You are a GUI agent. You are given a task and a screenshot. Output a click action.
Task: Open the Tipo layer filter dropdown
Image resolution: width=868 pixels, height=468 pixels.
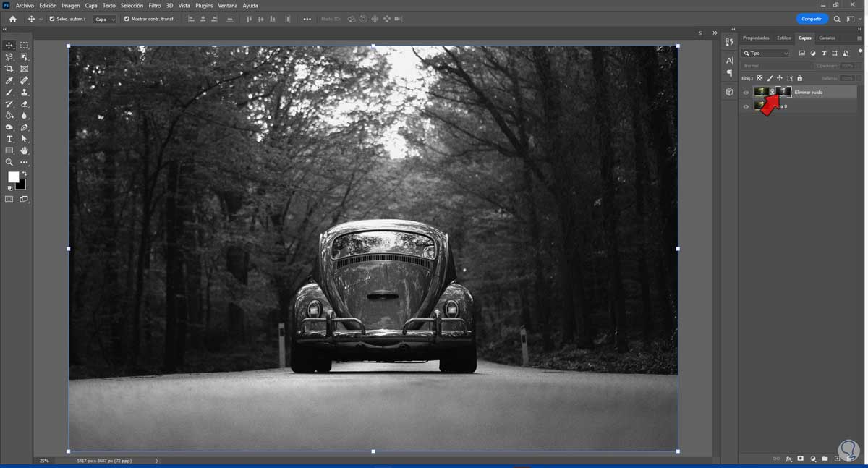pyautogui.click(x=765, y=54)
